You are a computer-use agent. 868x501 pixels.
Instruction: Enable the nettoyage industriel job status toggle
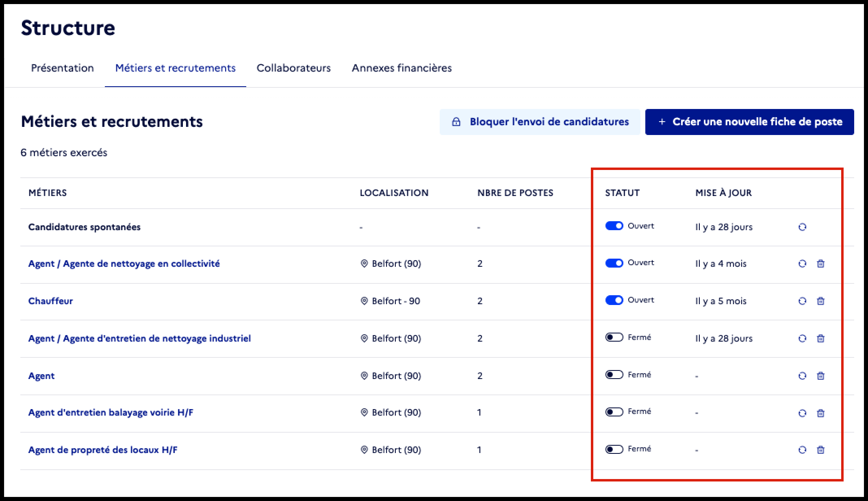tap(614, 337)
